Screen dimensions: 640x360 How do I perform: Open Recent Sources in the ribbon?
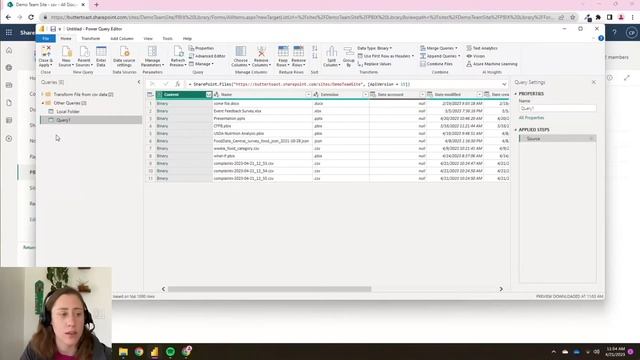84,56
